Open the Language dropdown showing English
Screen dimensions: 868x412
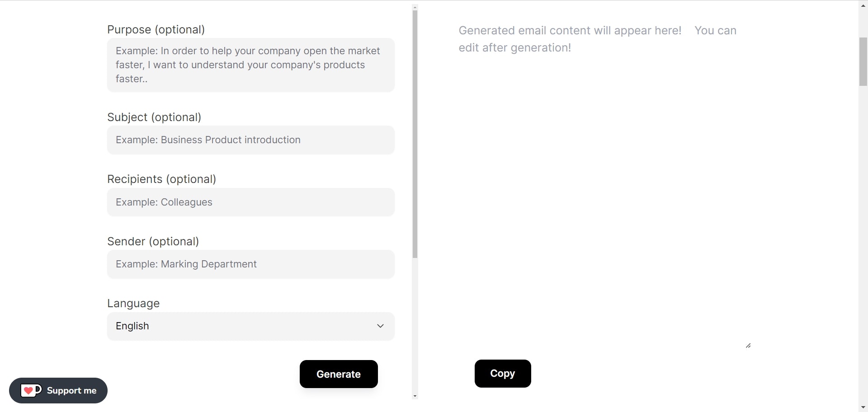[x=250, y=326]
